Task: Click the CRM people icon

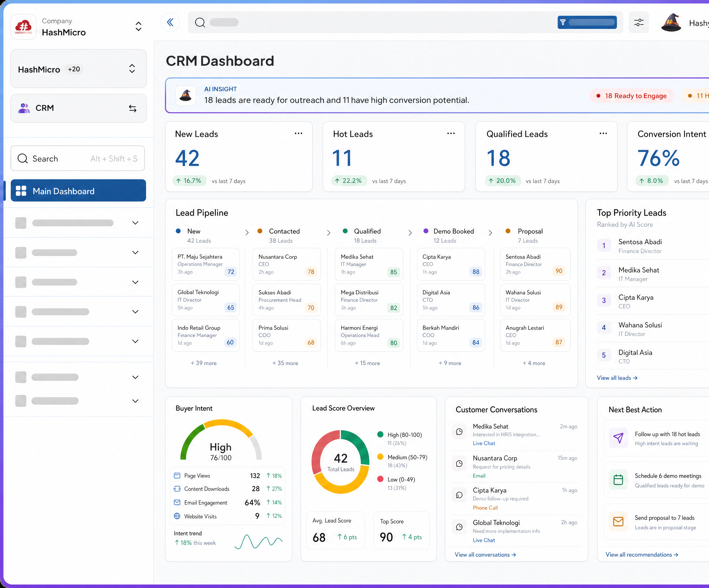Action: 24,108
